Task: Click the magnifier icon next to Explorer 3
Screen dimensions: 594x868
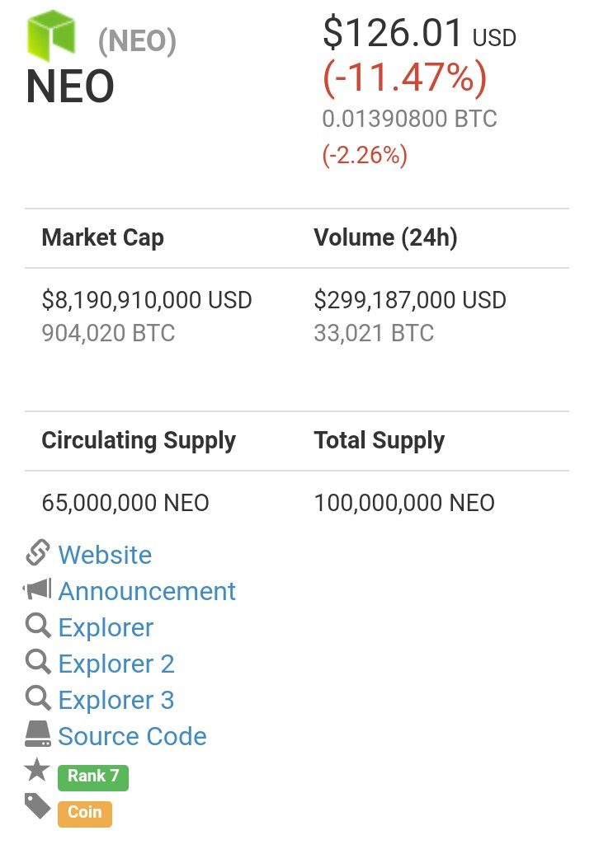Action: tap(38, 698)
